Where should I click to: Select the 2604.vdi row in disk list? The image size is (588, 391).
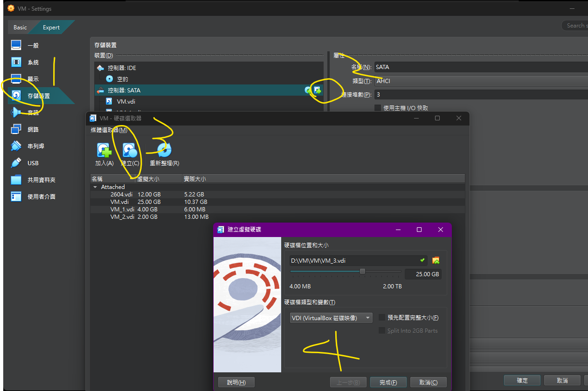pyautogui.click(x=277, y=194)
